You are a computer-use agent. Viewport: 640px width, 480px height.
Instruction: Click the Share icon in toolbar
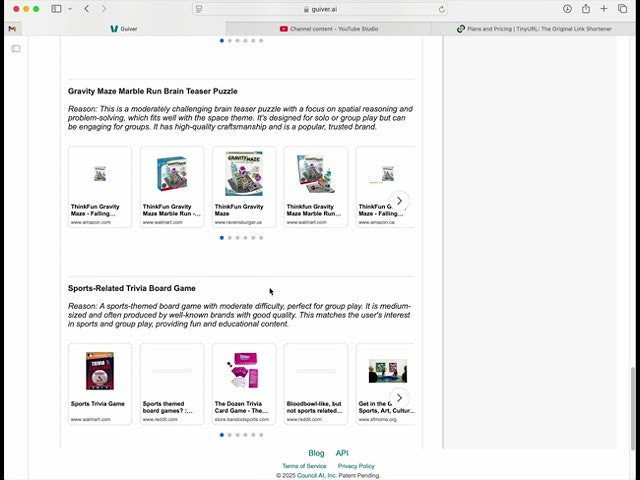(x=586, y=9)
